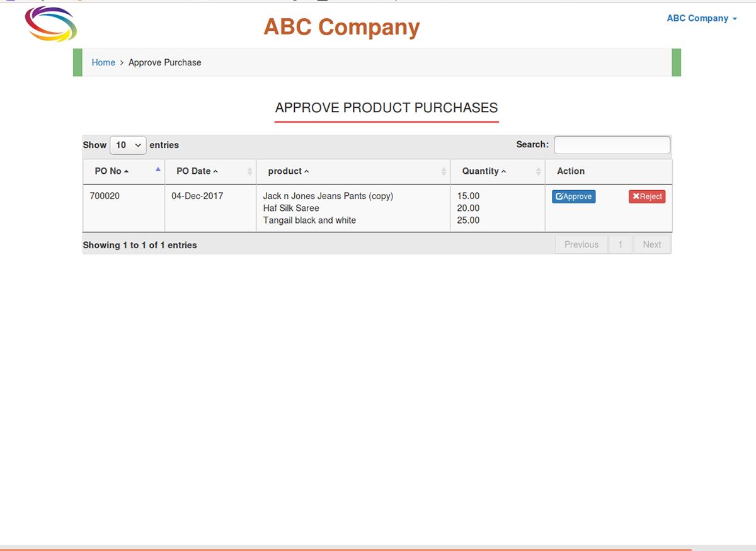Open the ABC Company user dropdown menu
The width and height of the screenshot is (756, 551).
pos(702,18)
